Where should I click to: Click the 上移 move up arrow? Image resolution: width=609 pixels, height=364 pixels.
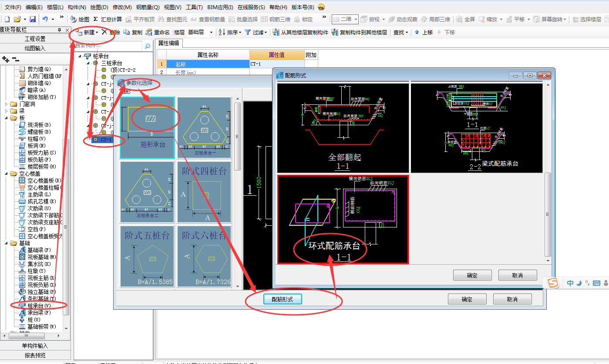pyautogui.click(x=417, y=32)
